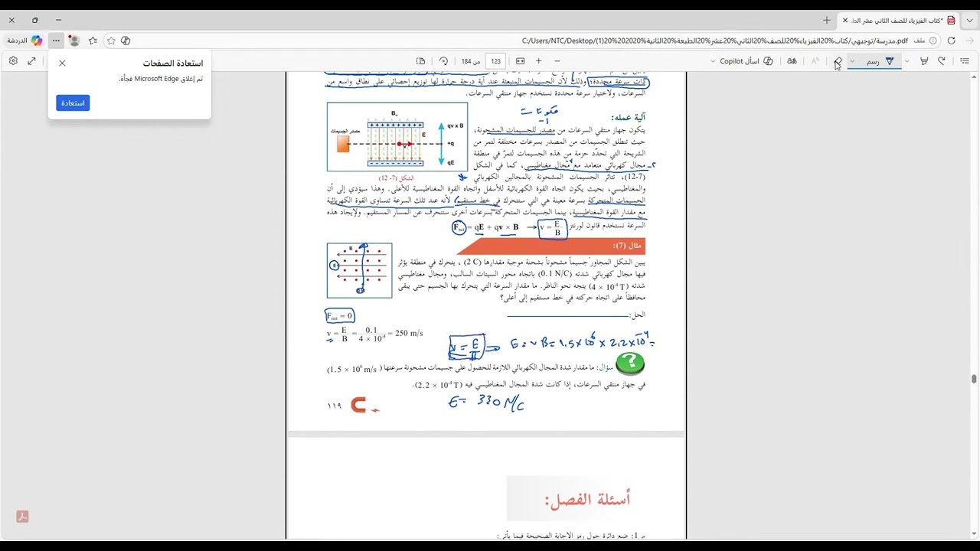Click the Rotate page icon

tap(443, 61)
